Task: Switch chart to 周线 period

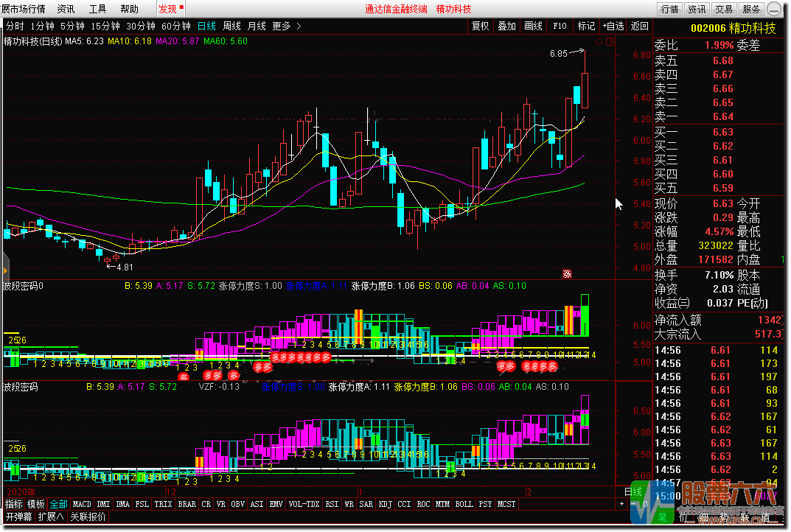Action: click(231, 26)
